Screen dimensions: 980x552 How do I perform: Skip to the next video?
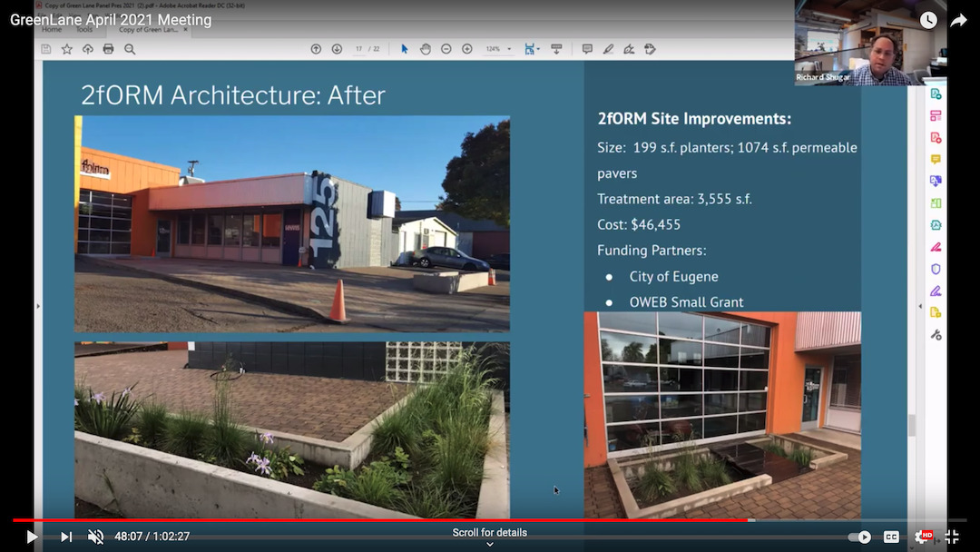pyautogui.click(x=66, y=537)
